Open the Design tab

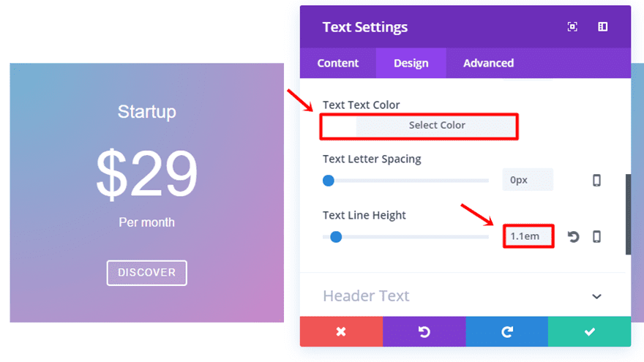click(x=411, y=63)
